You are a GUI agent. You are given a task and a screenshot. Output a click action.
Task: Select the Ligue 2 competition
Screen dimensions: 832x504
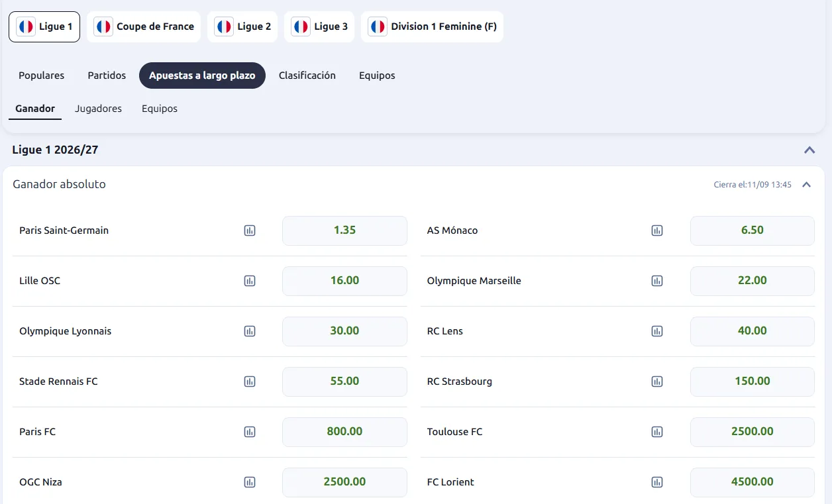pyautogui.click(x=242, y=26)
